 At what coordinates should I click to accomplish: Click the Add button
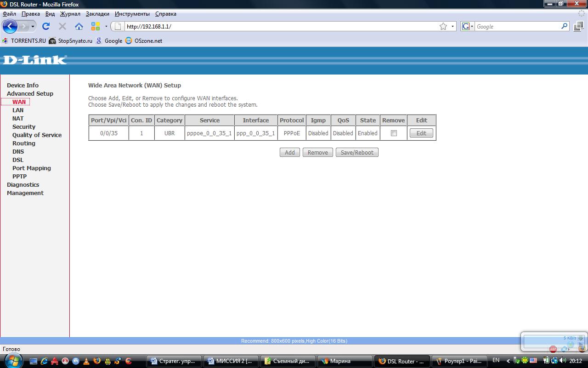[x=290, y=152]
